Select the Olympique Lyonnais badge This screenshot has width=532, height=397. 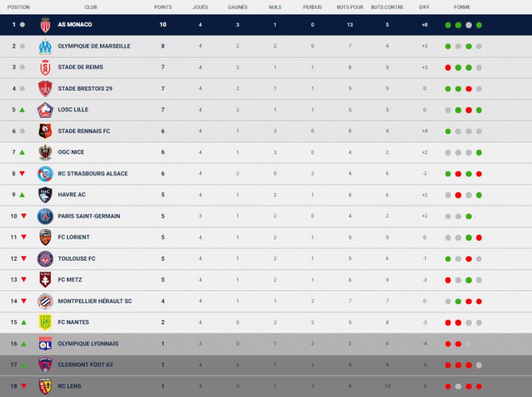click(x=45, y=344)
